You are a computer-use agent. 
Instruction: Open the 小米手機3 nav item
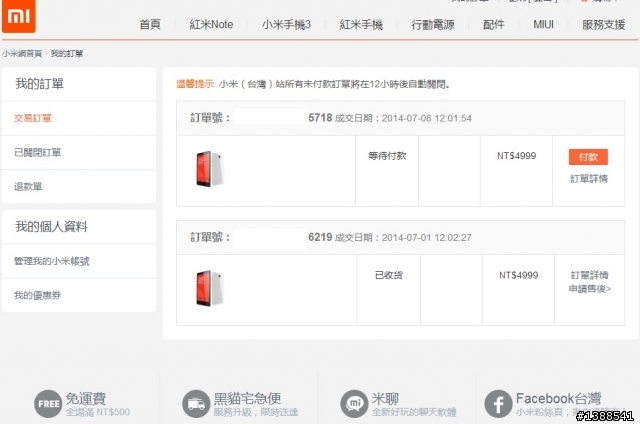[x=286, y=24]
